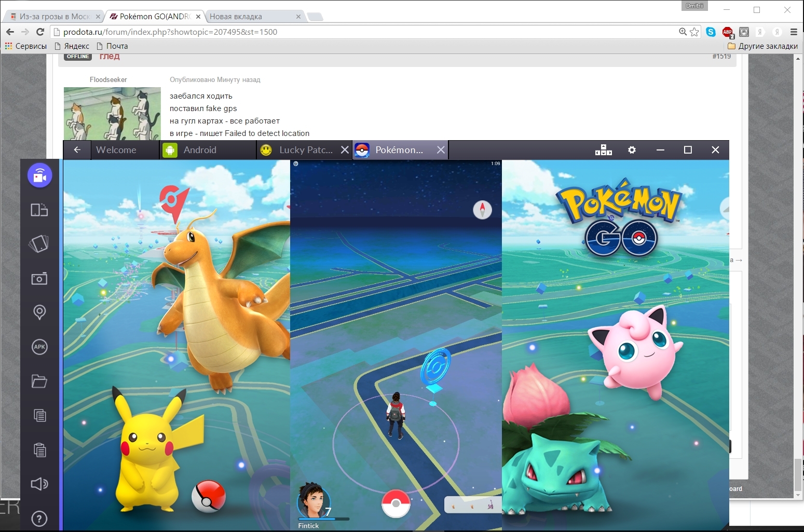Click post number #1519 link

(x=721, y=56)
